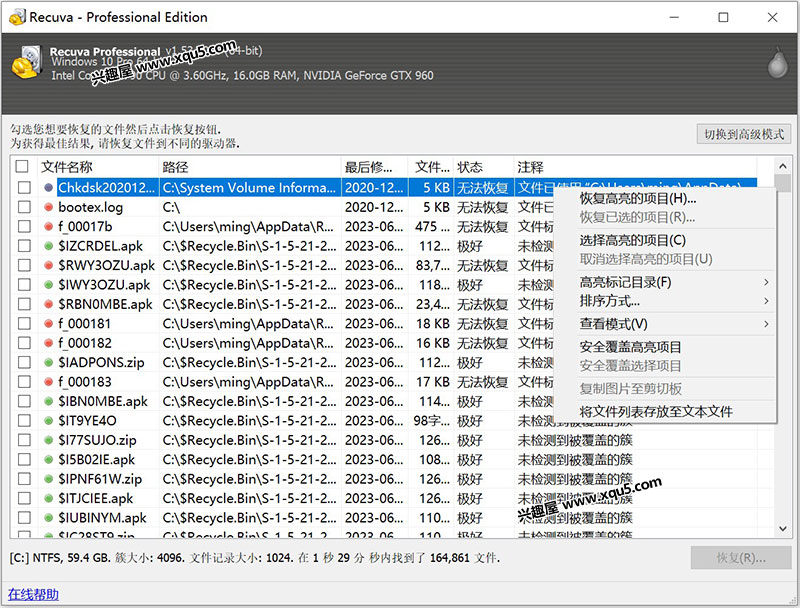Open the 在线帮助 online help link
800x608 pixels.
[x=33, y=595]
